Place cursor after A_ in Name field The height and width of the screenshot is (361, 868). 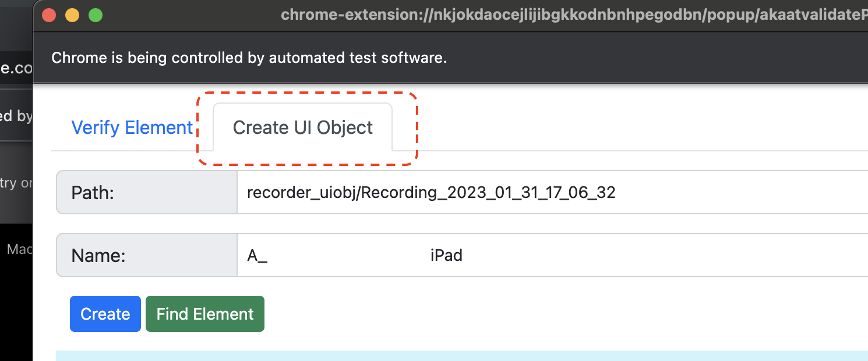268,255
